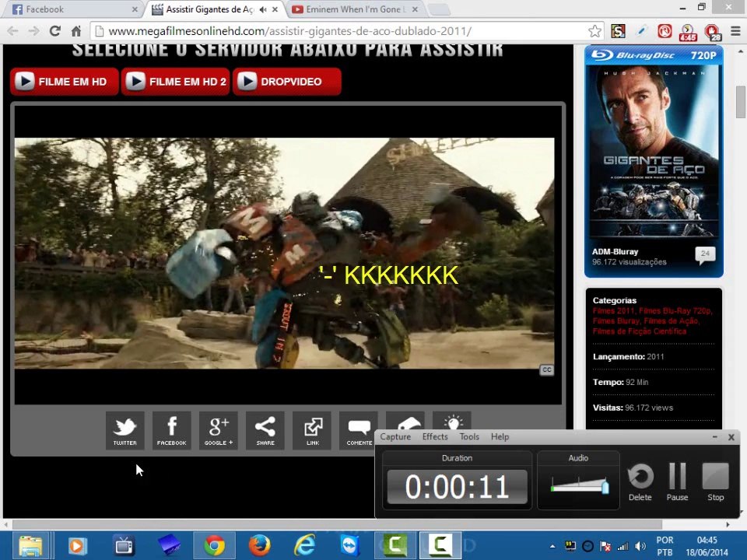Viewport: 747px width, 560px height.
Task: Open the clock extension showing 4:45
Action: coord(687,33)
